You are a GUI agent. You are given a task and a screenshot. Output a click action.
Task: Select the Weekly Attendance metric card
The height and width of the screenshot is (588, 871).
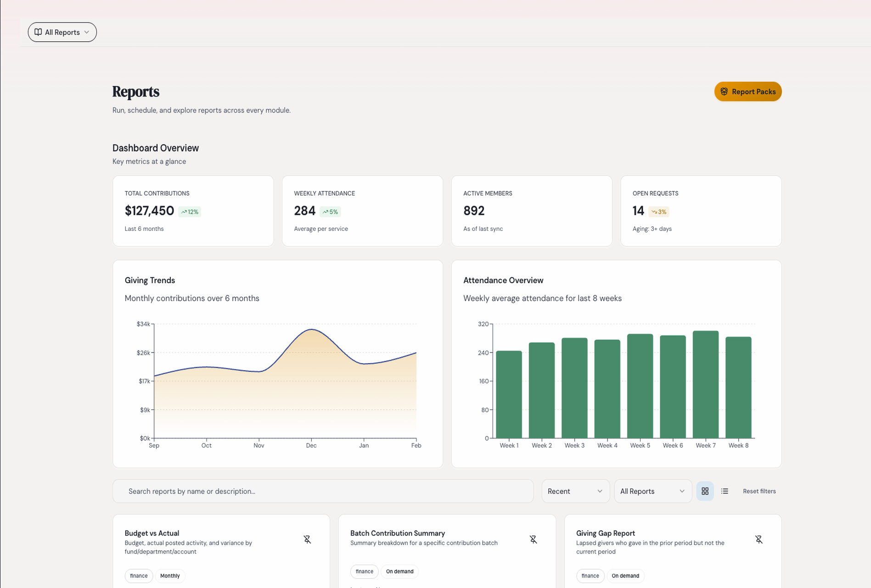point(362,211)
